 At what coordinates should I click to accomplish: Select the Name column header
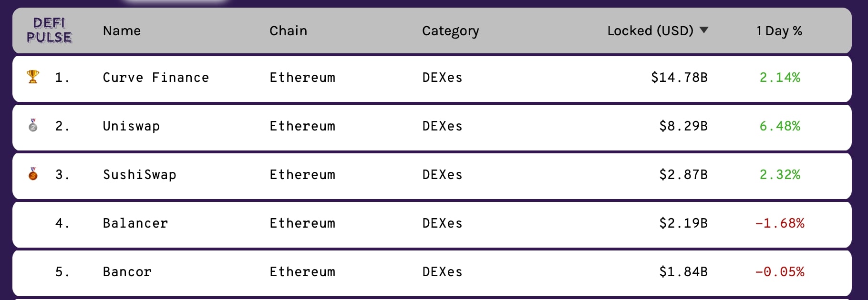pyautogui.click(x=122, y=30)
